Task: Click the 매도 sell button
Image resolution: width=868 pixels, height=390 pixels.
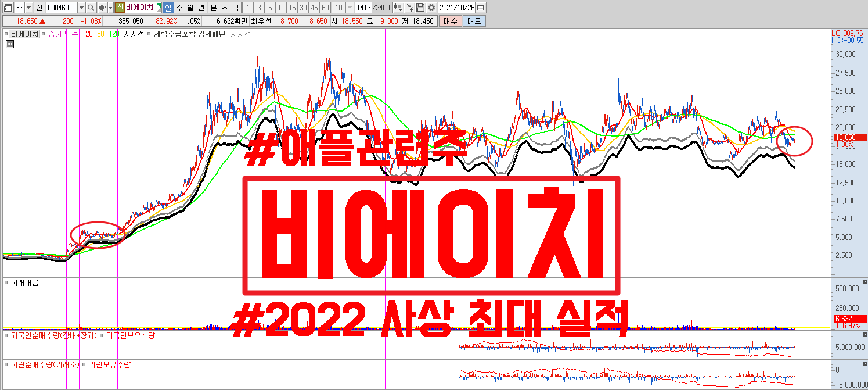Action: click(474, 21)
